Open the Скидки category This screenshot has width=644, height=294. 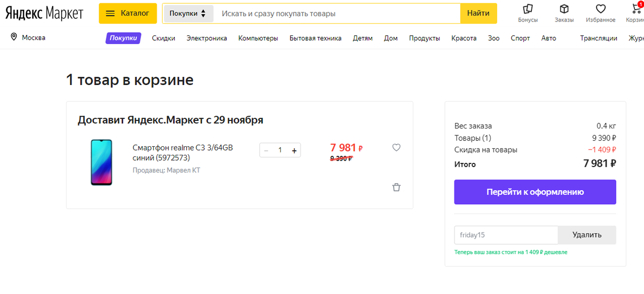tap(164, 38)
